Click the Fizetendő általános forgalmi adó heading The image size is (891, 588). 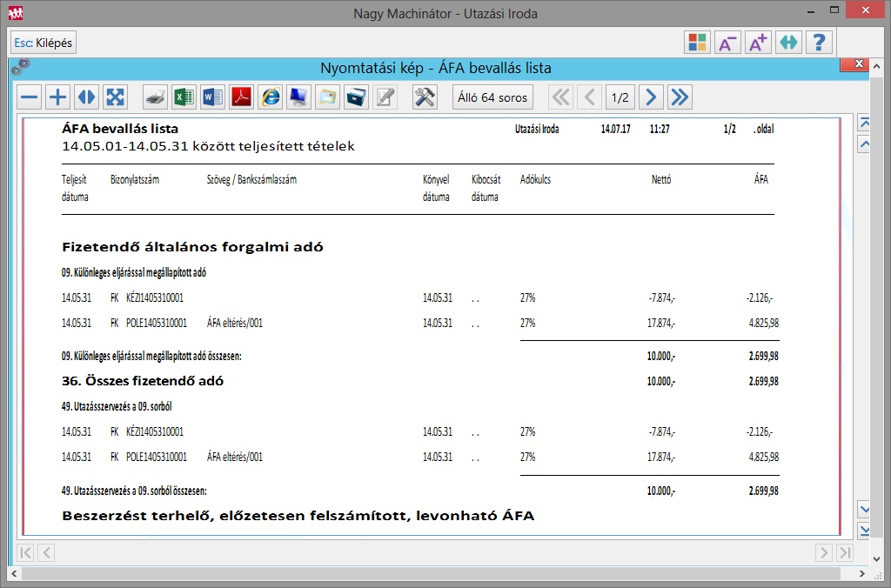(192, 246)
